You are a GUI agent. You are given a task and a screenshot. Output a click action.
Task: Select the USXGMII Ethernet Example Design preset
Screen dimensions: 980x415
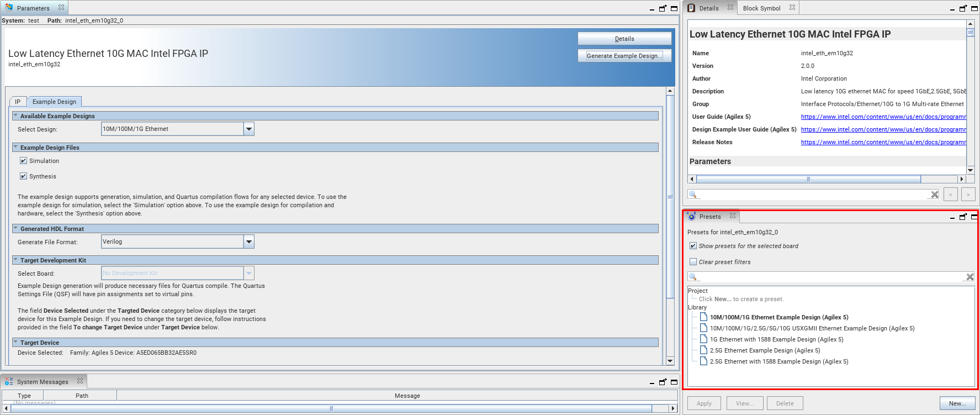812,328
